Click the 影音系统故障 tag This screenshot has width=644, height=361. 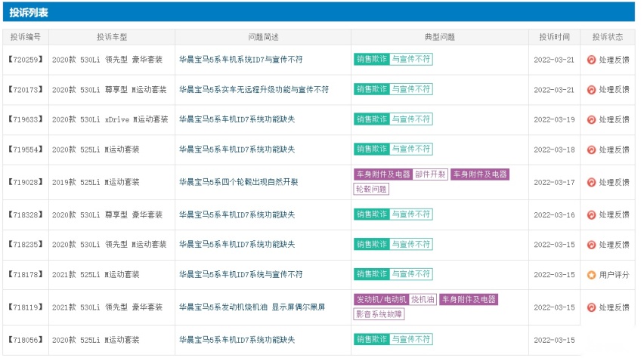379,314
